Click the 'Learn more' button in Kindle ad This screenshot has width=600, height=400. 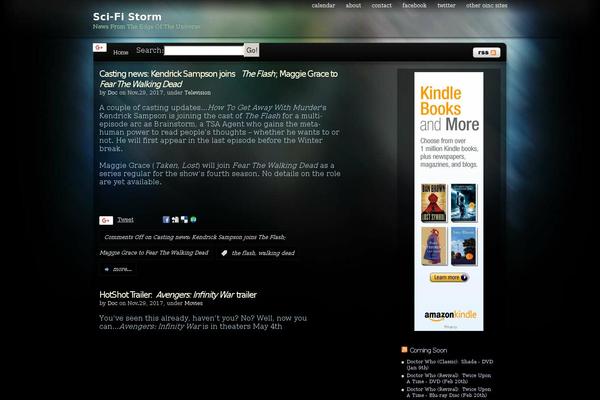[449, 278]
